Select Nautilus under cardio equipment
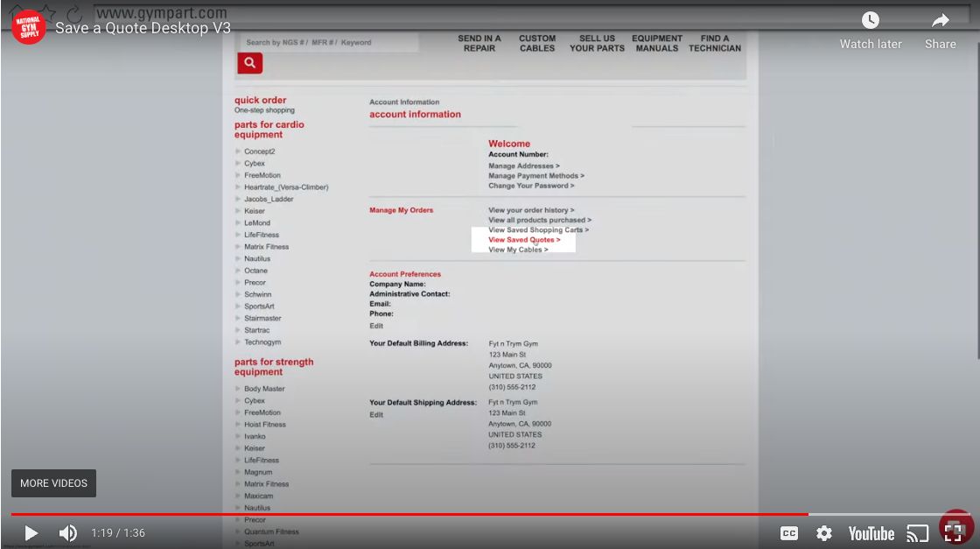The width and height of the screenshot is (980, 549). (257, 259)
